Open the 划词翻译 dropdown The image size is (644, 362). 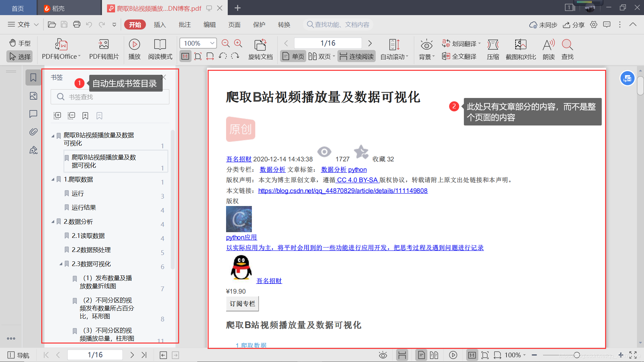[462, 43]
